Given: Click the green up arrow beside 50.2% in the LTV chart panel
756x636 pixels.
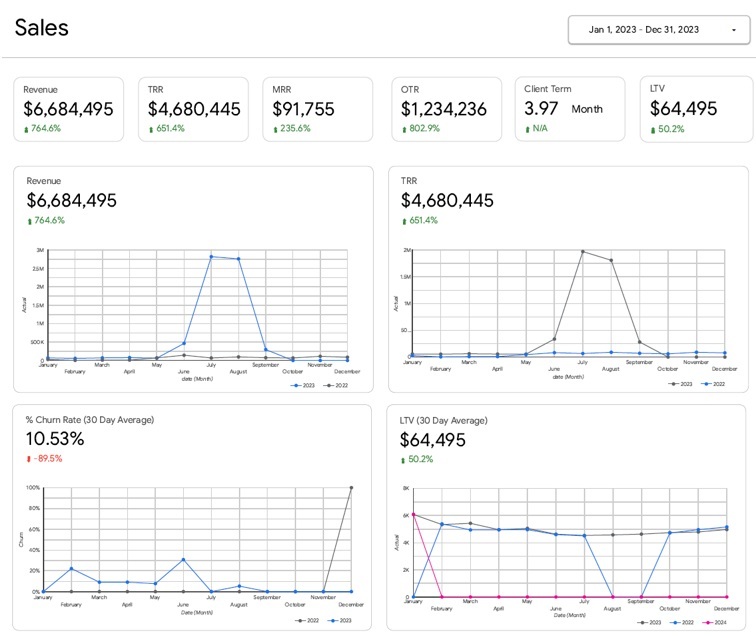Looking at the screenshot, I should [x=403, y=460].
